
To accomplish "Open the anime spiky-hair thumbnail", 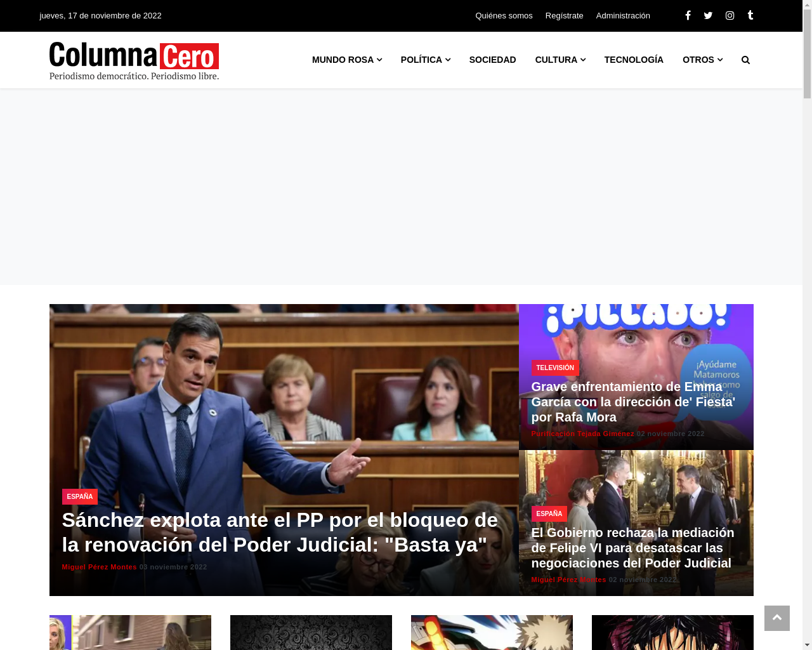I will [492, 632].
